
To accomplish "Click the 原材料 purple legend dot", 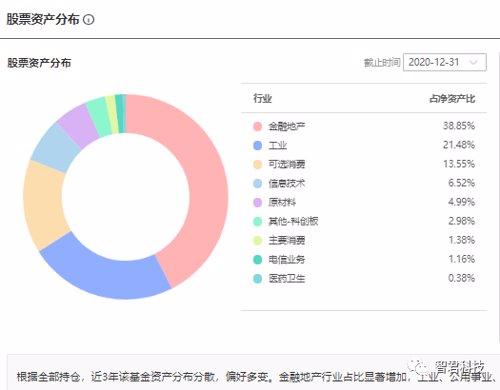I will (x=257, y=202).
